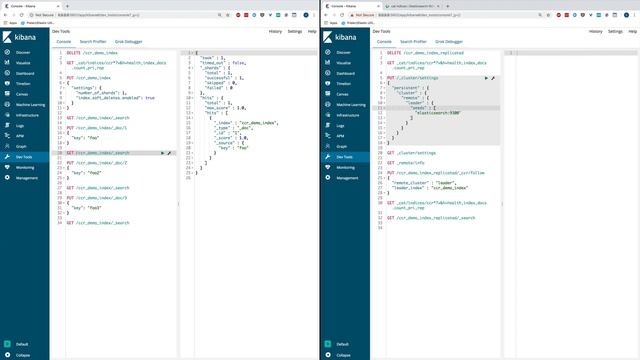Open wrench options for left console request
This screenshot has height=360, width=640.
pos(169,153)
